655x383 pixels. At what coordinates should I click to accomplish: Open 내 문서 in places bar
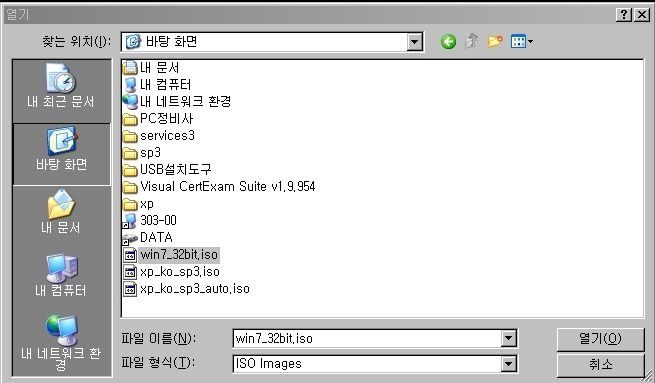[x=61, y=212]
